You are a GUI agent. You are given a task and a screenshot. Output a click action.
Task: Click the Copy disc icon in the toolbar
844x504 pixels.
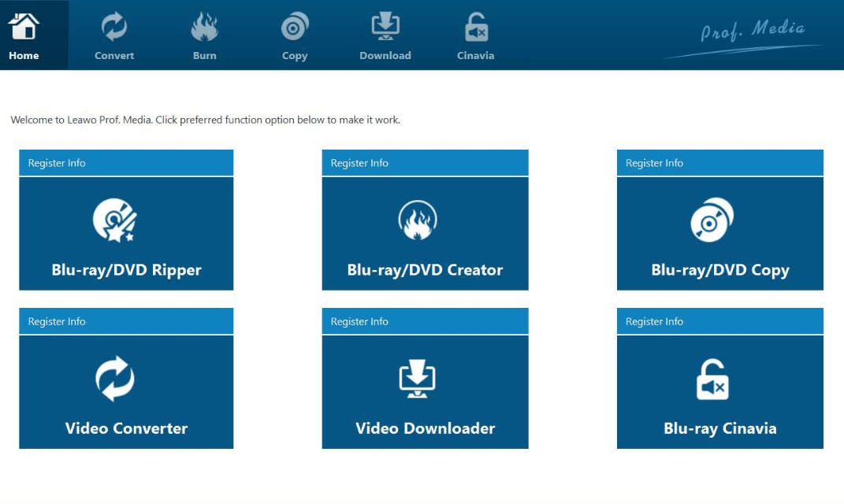[x=295, y=27]
